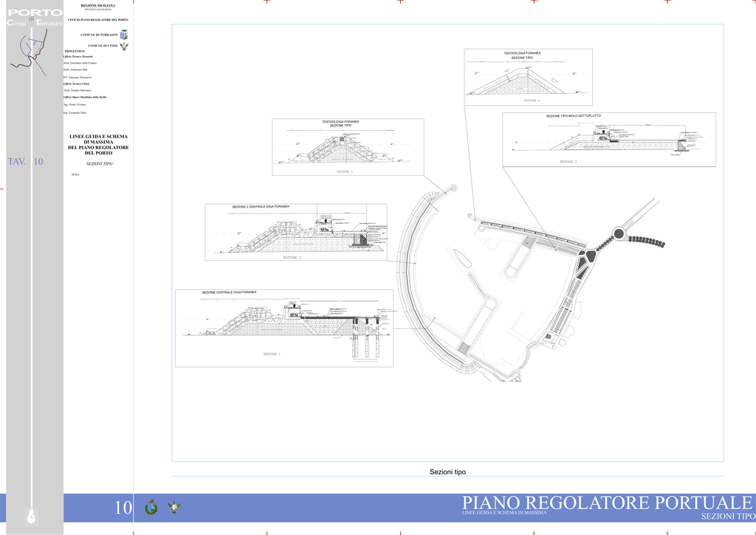Click 'SEZIONE CENTRALE DIGA FORANEA' drawing title

[x=229, y=293]
